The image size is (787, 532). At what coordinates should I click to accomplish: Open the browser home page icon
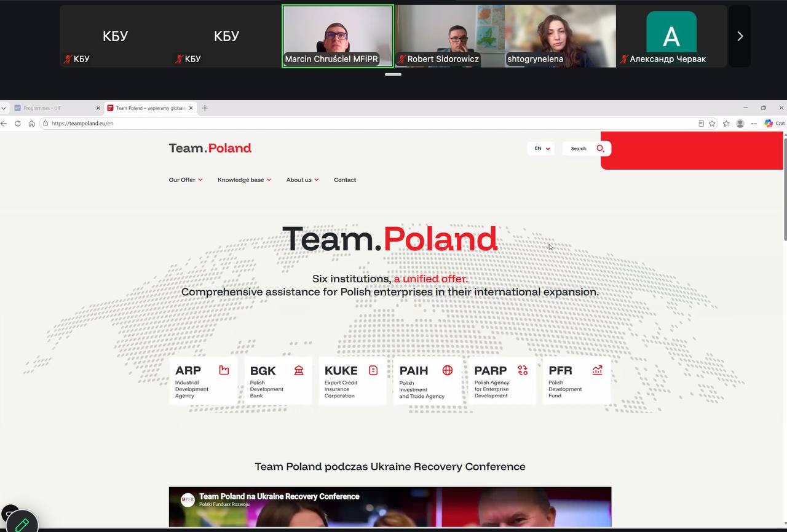coord(32,123)
